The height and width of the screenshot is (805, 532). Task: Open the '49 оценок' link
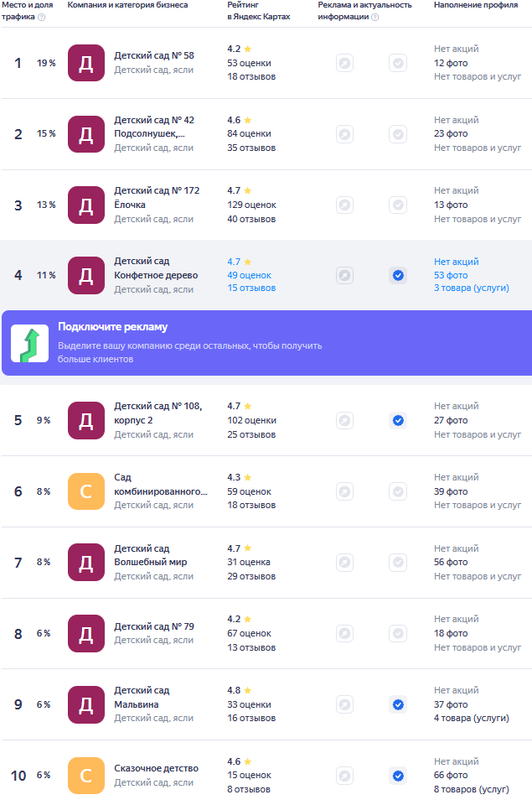click(x=250, y=275)
